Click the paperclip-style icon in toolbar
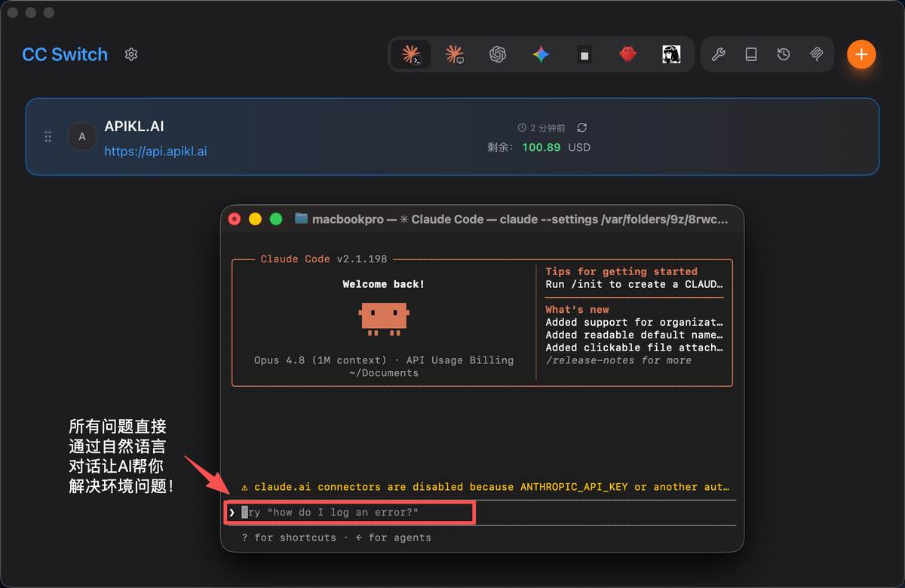This screenshot has width=905, height=588. [816, 54]
